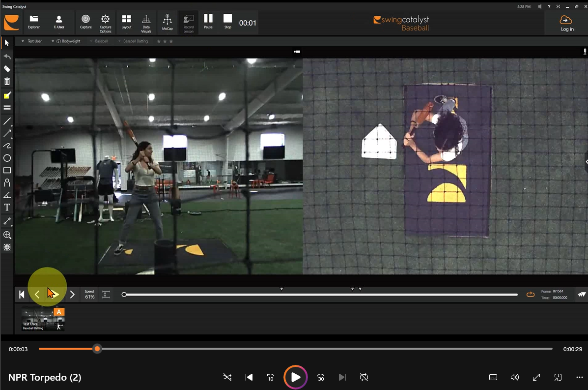Select the arrow drawing tool

(x=7, y=133)
